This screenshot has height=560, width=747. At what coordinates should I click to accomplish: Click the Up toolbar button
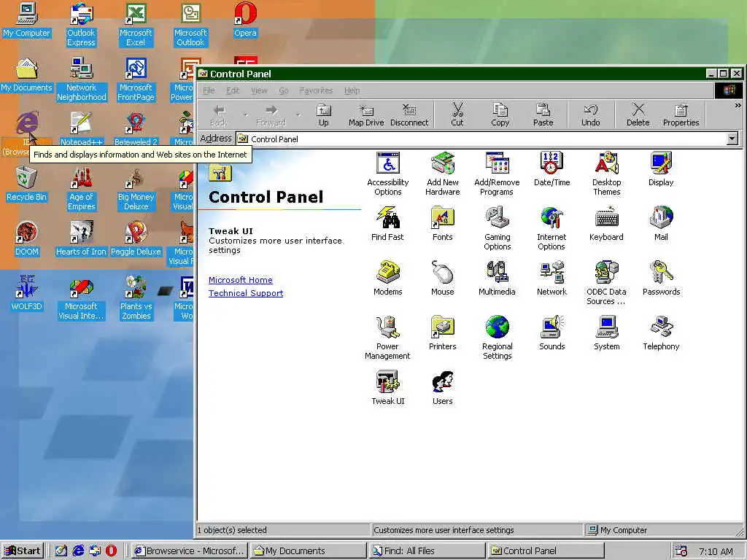click(323, 115)
